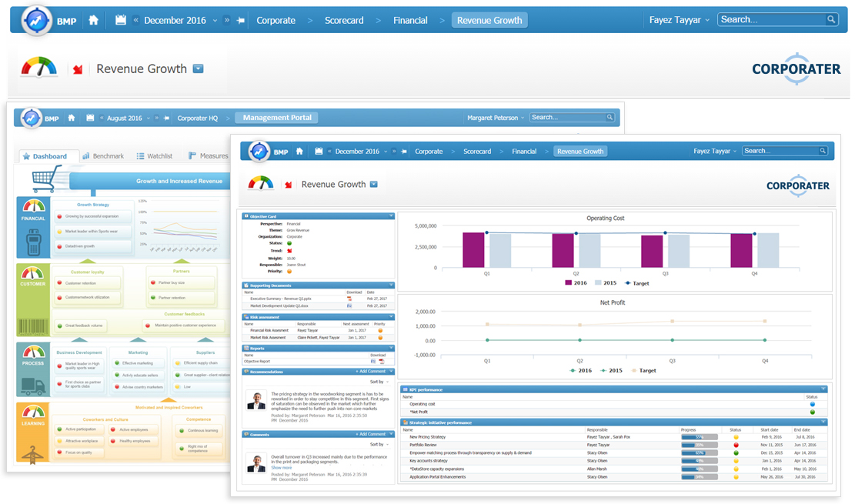Click the pin icon in the breadcrumb bar
Screen dimensions: 855x504
[240, 21]
